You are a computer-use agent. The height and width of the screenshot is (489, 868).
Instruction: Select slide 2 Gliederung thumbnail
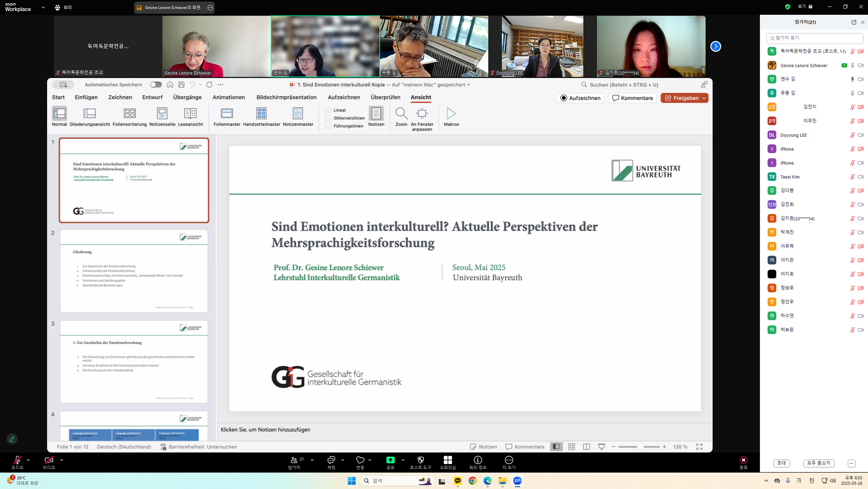point(134,271)
